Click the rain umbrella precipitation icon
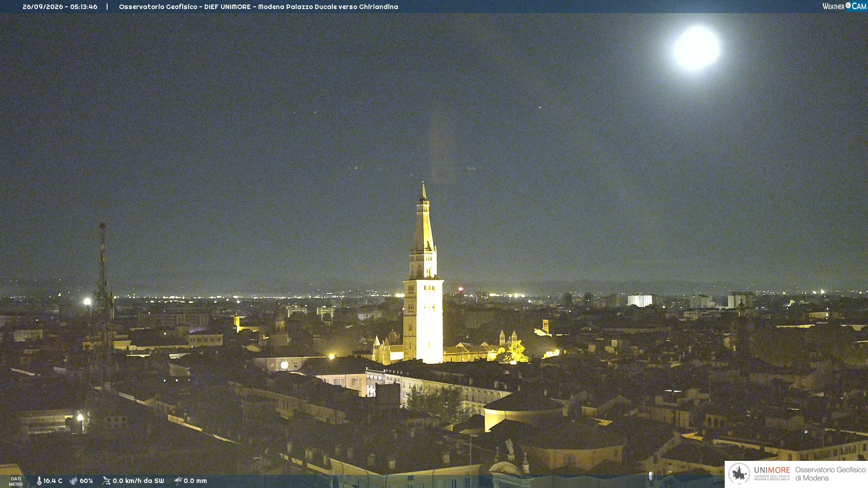 click(178, 481)
